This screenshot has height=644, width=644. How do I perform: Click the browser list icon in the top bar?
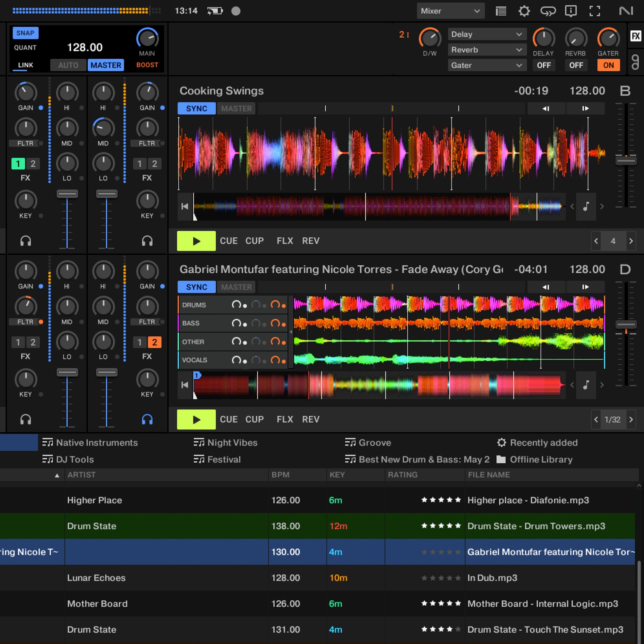pyautogui.click(x=501, y=11)
